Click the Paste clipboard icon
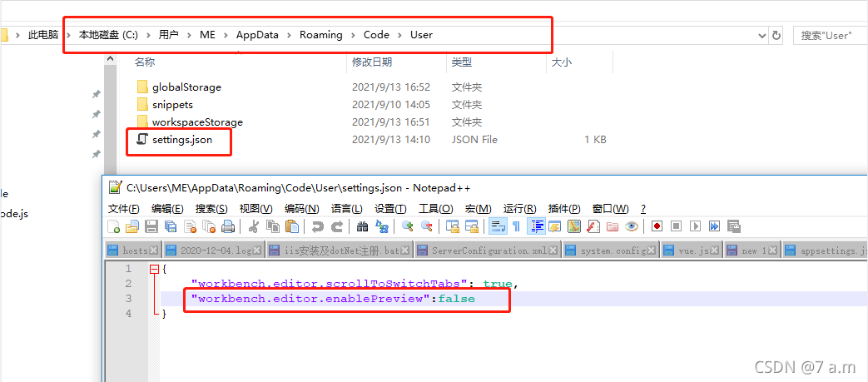 click(292, 226)
